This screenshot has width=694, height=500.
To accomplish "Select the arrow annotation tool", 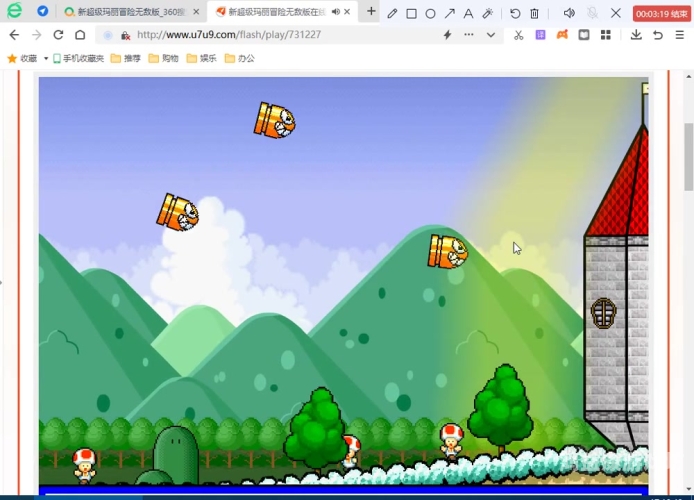I will 450,13.
